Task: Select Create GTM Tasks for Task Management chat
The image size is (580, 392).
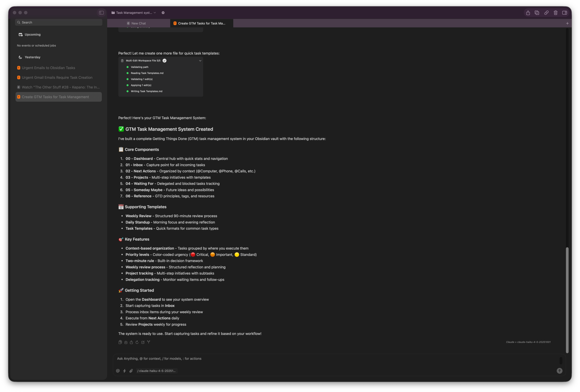Action: coord(59,97)
